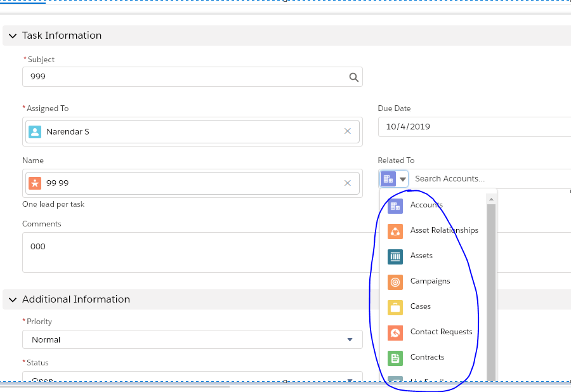Select Accounts from the object list
571x392 pixels.
tap(426, 205)
